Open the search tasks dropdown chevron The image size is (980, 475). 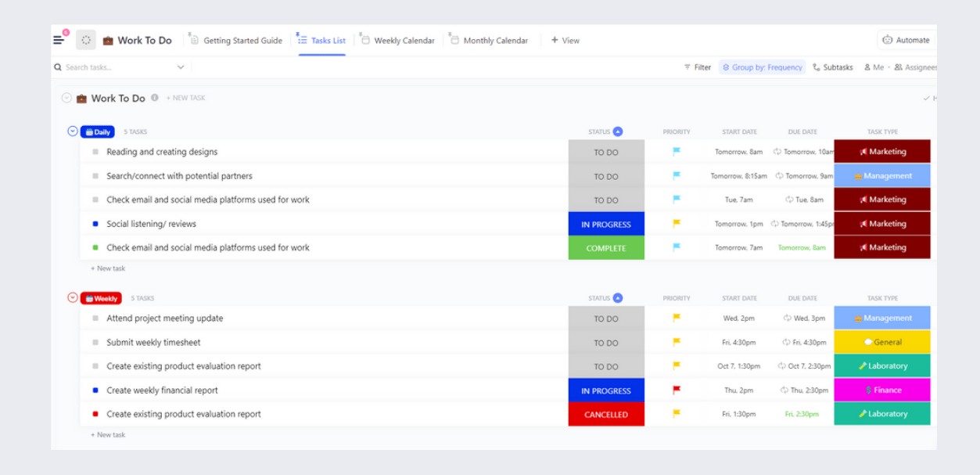point(181,67)
